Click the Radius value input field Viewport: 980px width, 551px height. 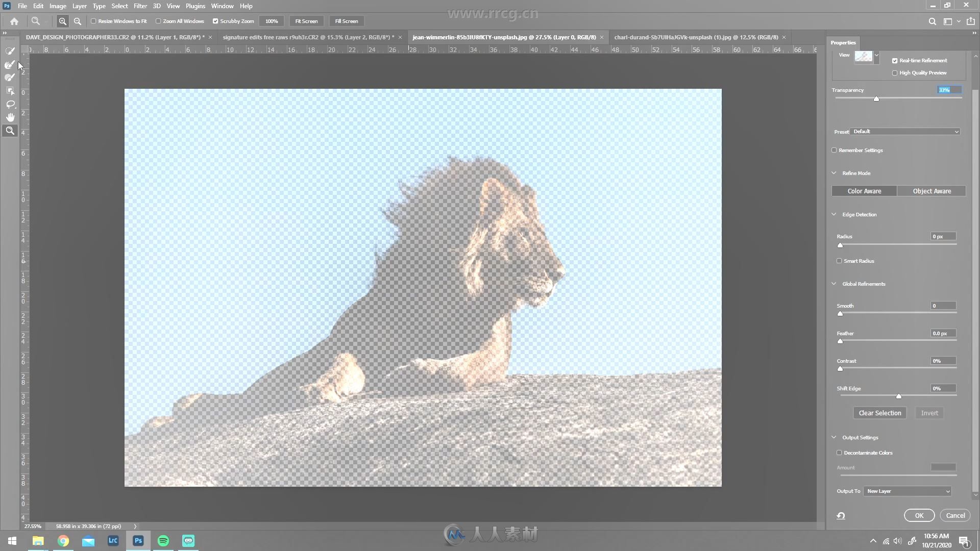point(943,237)
